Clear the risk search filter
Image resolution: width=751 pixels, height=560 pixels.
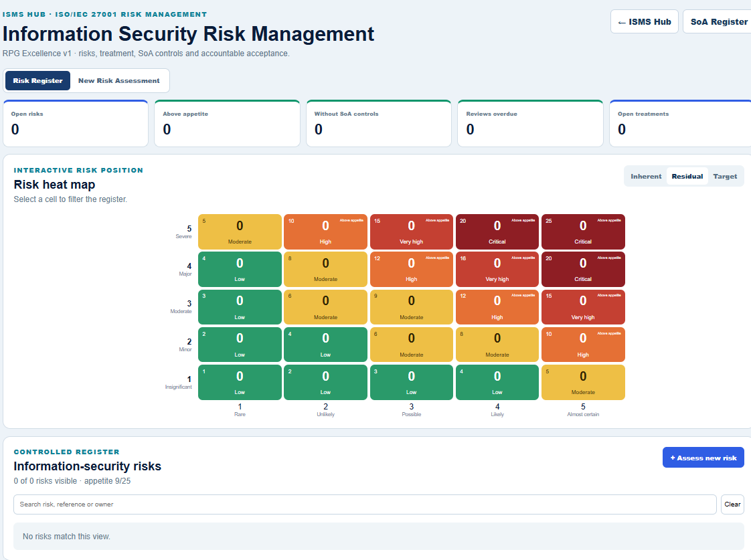[x=732, y=504]
